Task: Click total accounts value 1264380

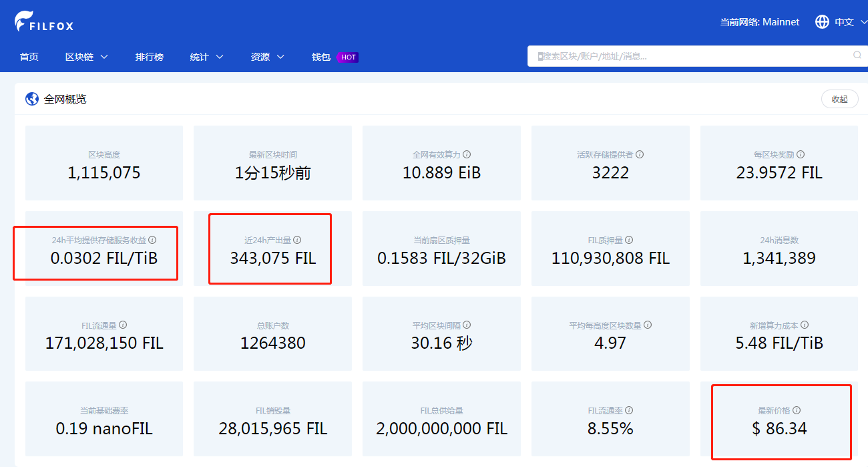Action: (272, 343)
